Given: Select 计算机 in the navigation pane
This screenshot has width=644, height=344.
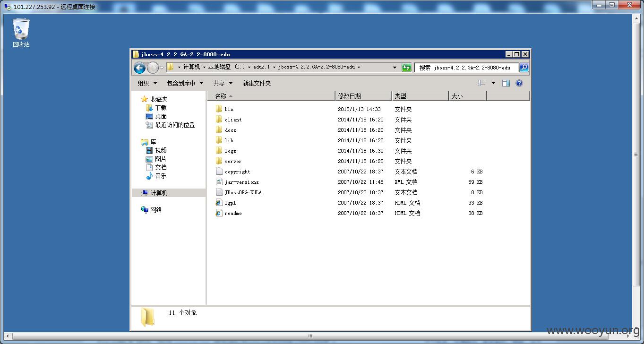Looking at the screenshot, I should (159, 193).
